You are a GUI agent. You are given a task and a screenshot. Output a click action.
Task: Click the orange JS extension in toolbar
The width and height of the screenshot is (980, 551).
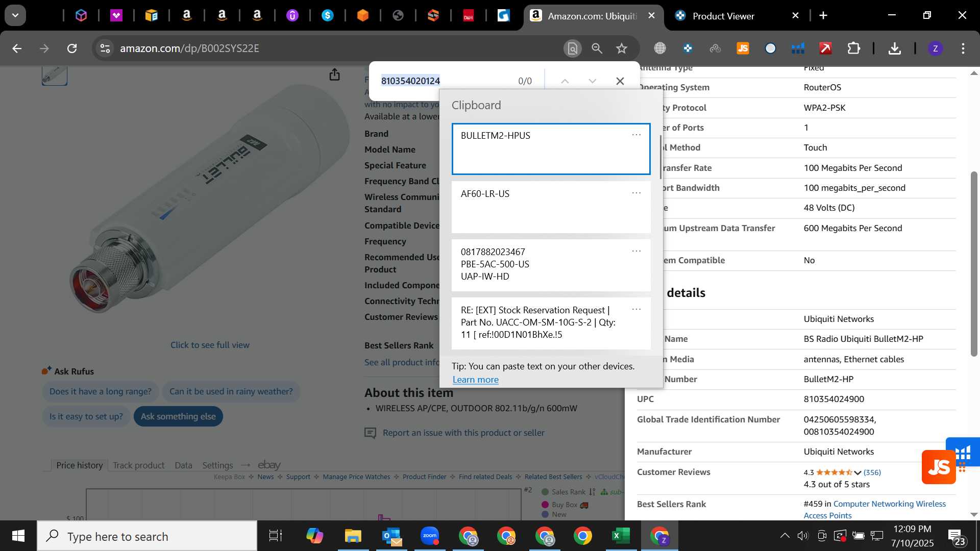point(743,48)
